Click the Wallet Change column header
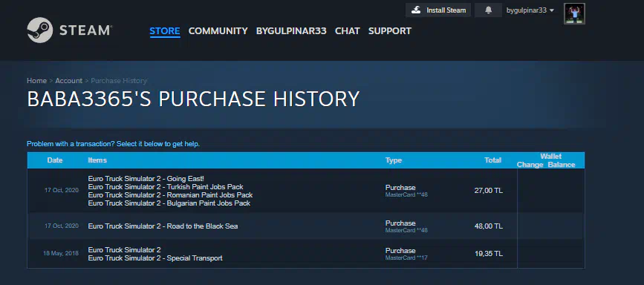This screenshot has width=644, height=285. pyautogui.click(x=530, y=165)
